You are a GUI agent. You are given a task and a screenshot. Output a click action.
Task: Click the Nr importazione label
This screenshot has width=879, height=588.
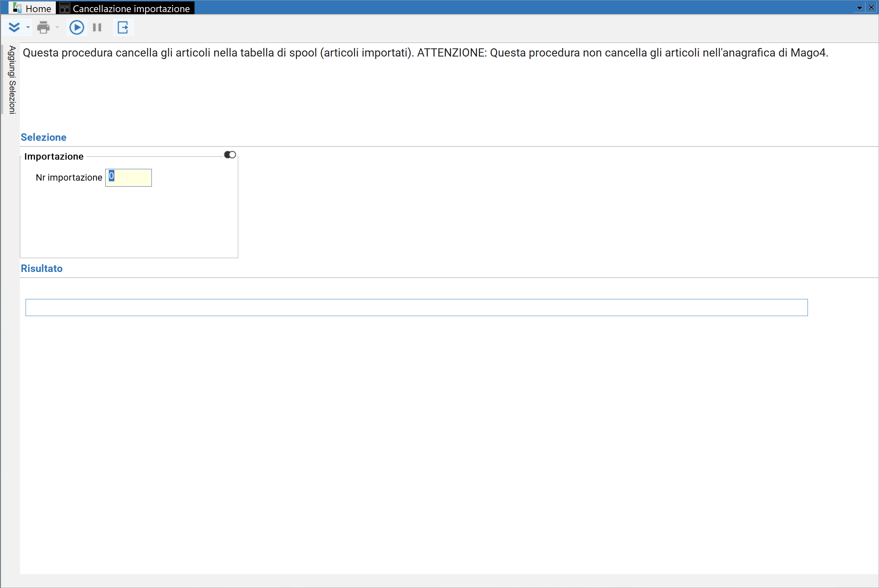[x=69, y=177]
